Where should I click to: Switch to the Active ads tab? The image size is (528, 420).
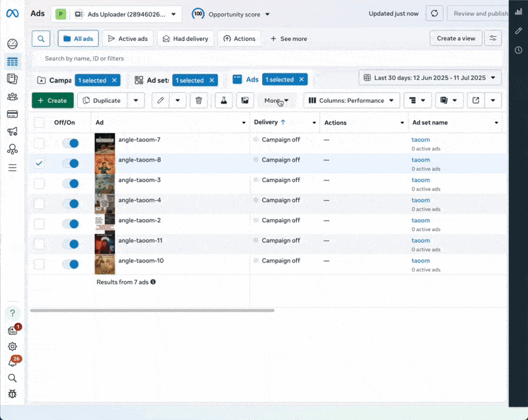pyautogui.click(x=128, y=38)
